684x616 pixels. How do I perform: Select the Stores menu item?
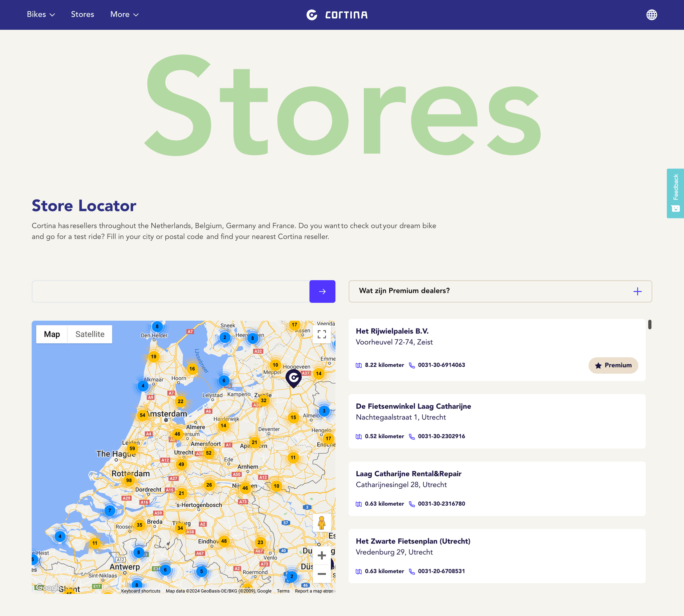(x=82, y=15)
